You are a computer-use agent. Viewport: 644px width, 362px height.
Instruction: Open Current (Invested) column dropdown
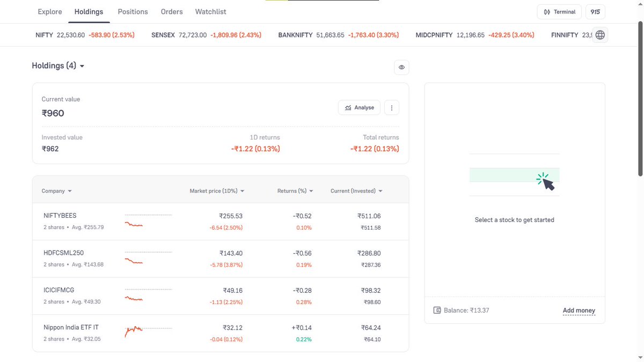[x=356, y=191]
